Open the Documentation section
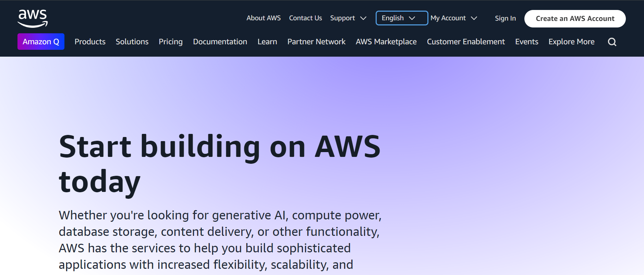The image size is (644, 275). pos(220,42)
